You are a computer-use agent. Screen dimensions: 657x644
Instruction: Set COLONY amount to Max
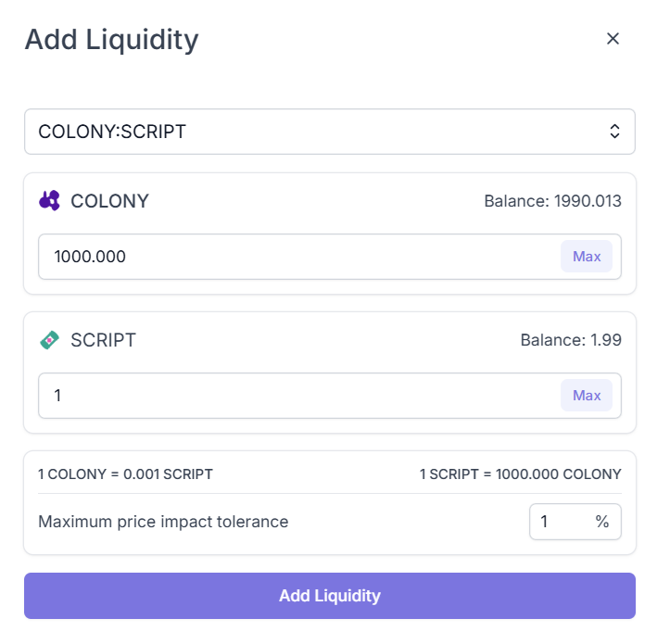(x=587, y=257)
